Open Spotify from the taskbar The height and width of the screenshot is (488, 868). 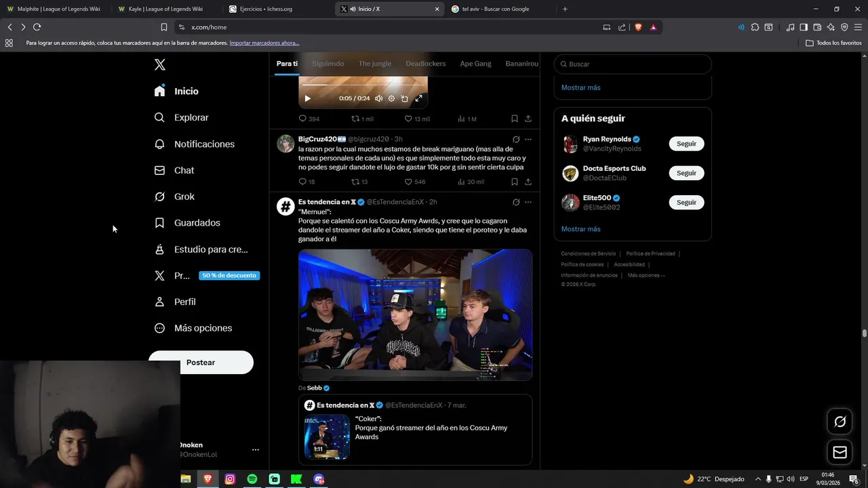tap(252, 479)
